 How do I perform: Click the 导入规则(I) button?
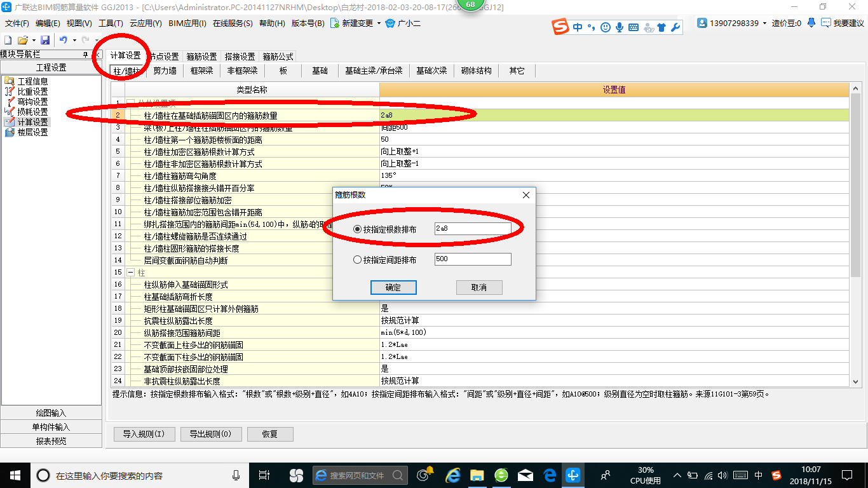[x=144, y=434]
